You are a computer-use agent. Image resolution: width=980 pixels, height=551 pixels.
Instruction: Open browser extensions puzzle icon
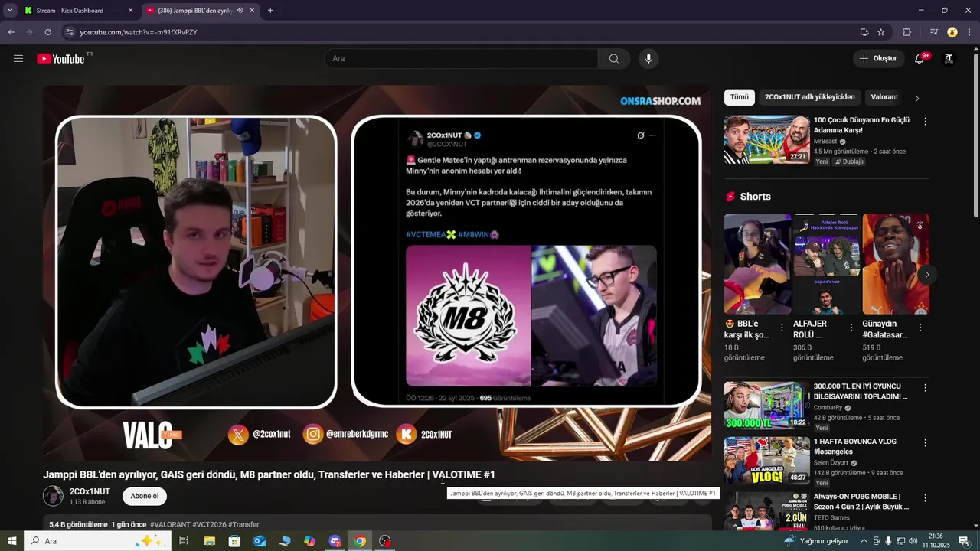(x=906, y=32)
